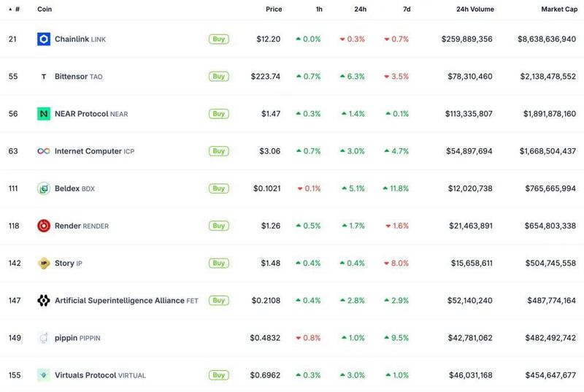The width and height of the screenshot is (584, 392).
Task: Open the Internet Computer infinity logo
Action: click(43, 151)
